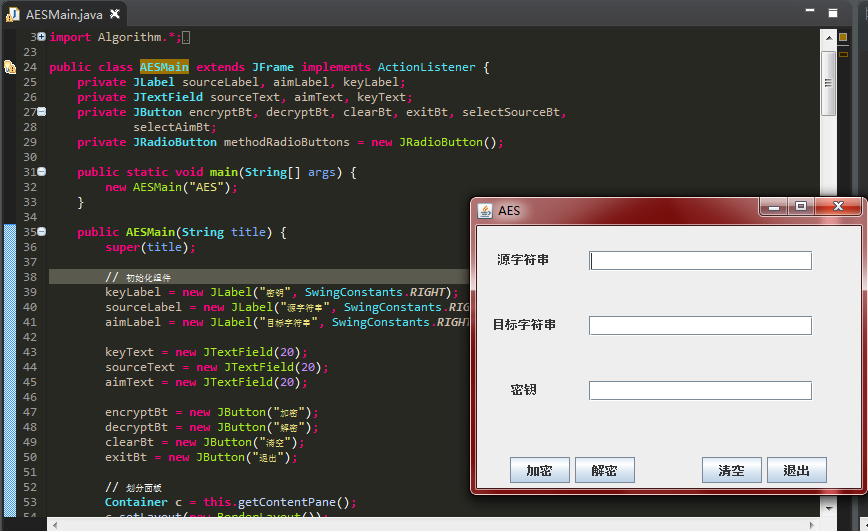Click line number 38 in the gutter
Screen dimensions: 868x531
click(30, 277)
